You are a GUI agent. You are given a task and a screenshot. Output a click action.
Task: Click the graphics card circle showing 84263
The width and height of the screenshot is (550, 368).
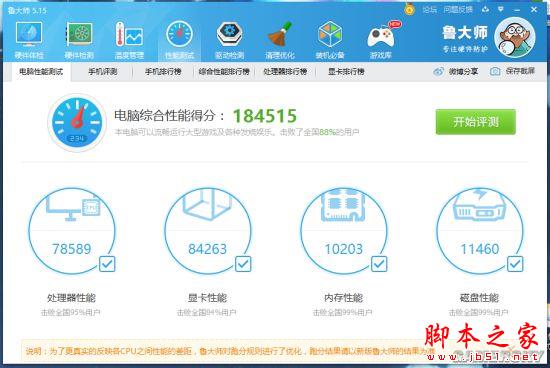[x=208, y=231]
